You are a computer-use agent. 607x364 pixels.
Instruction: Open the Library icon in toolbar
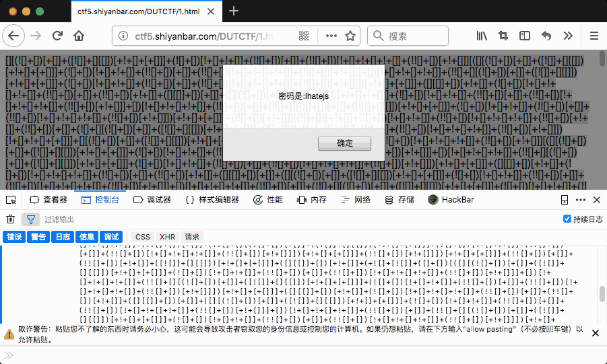(482, 36)
